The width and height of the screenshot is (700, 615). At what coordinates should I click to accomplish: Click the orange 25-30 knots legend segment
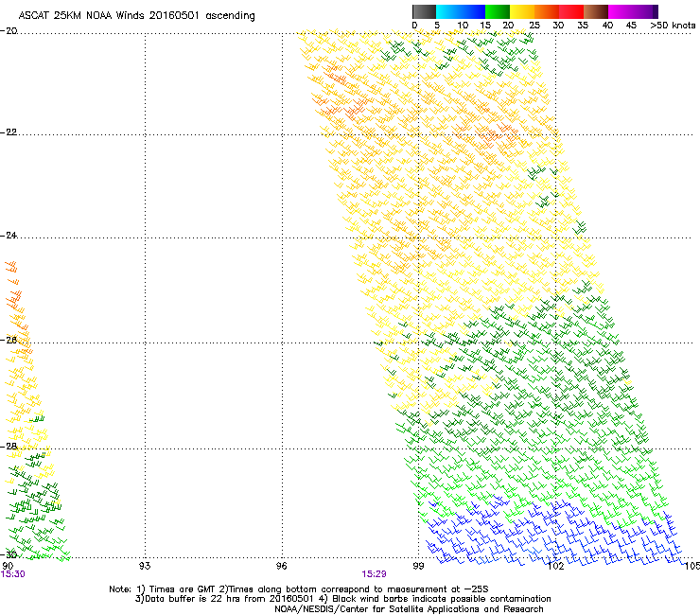click(547, 11)
